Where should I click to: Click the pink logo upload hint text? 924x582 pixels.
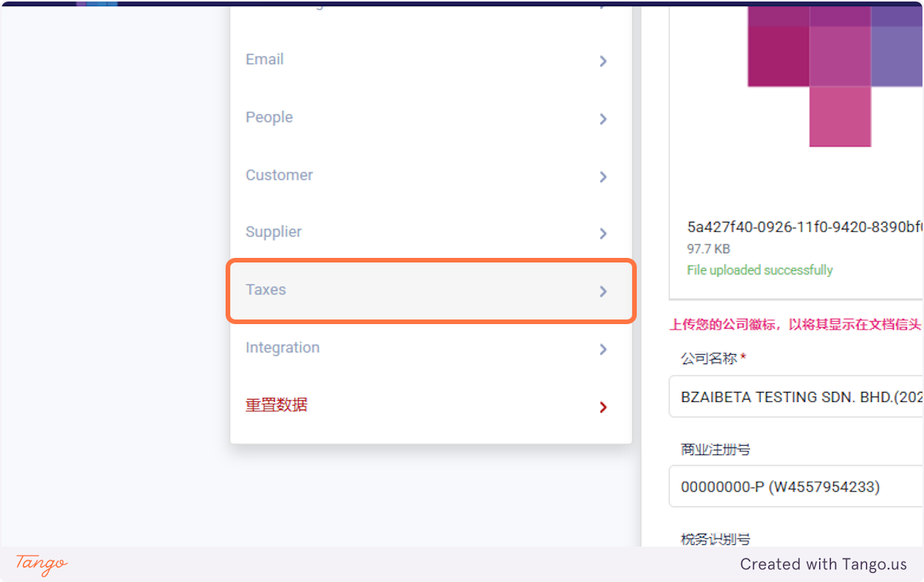click(796, 324)
